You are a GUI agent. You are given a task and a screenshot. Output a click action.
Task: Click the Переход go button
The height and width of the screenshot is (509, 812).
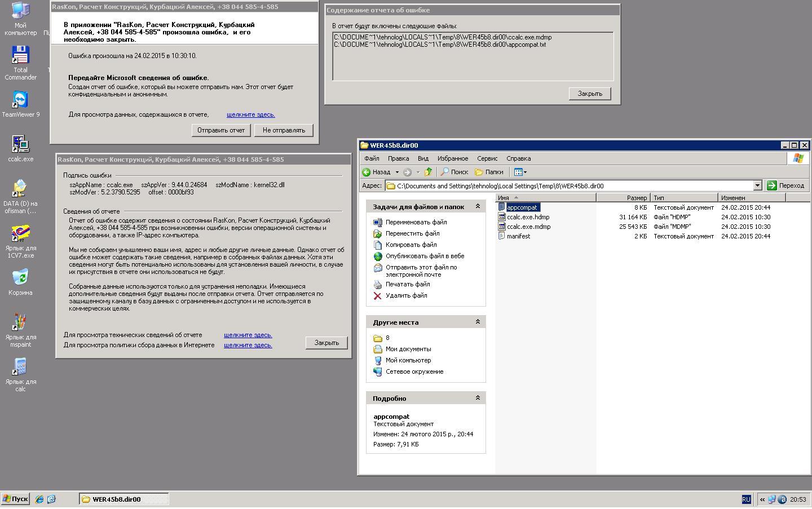[785, 185]
